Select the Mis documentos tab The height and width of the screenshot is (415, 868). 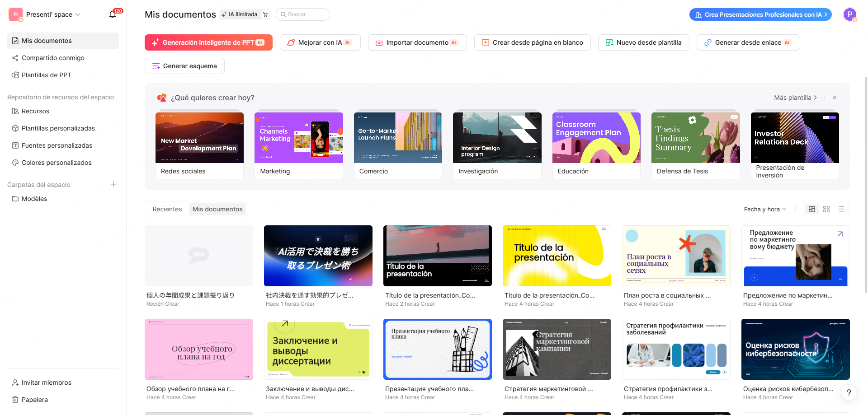click(x=217, y=209)
